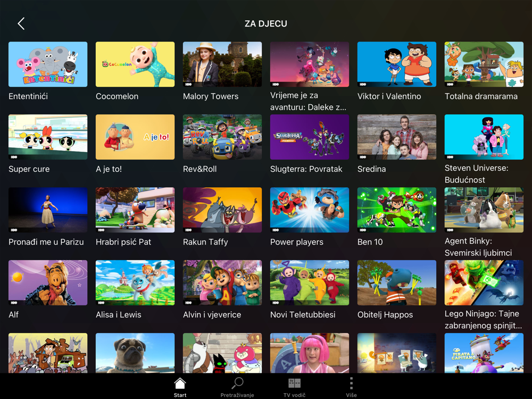Click the Novi Teletubbiesi title text

point(303,314)
